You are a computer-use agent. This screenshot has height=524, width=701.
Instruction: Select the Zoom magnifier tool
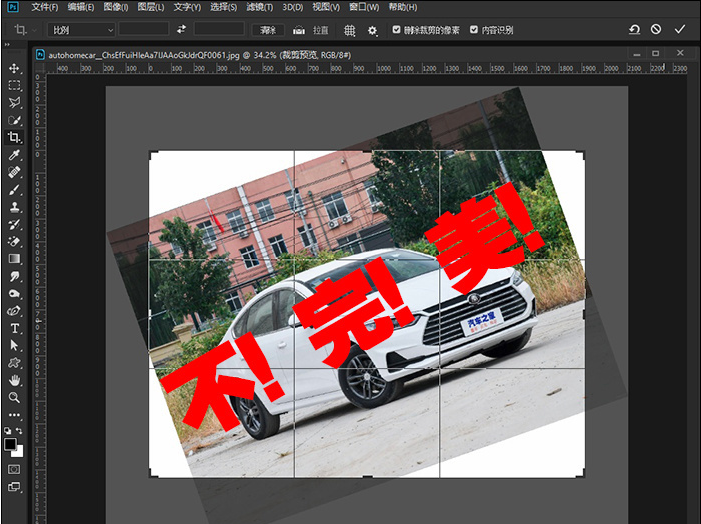14,397
